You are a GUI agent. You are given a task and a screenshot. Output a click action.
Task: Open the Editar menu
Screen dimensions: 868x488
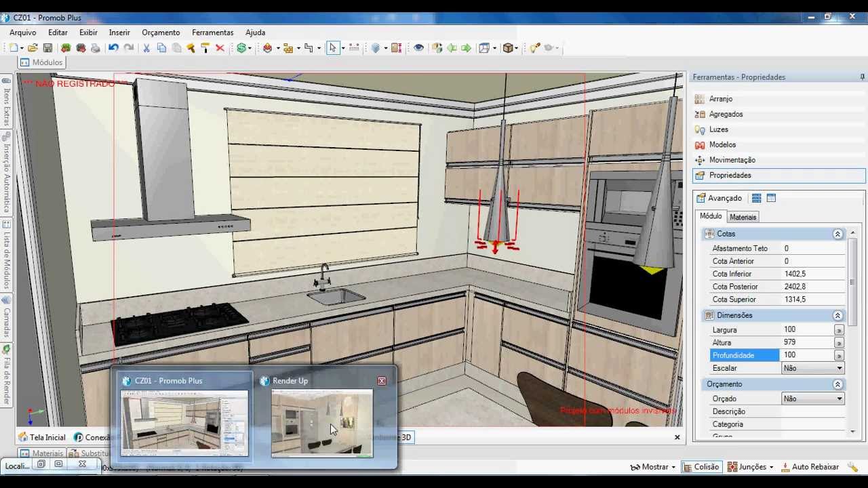[x=58, y=33]
